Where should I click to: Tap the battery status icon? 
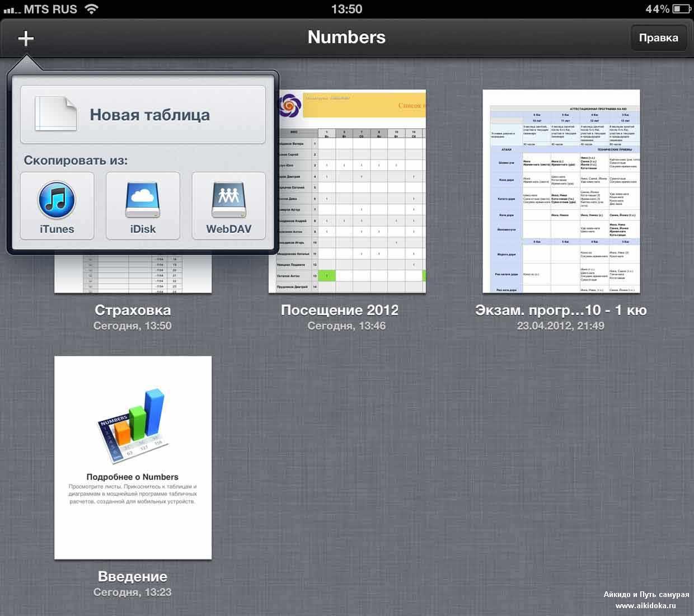coord(681,9)
